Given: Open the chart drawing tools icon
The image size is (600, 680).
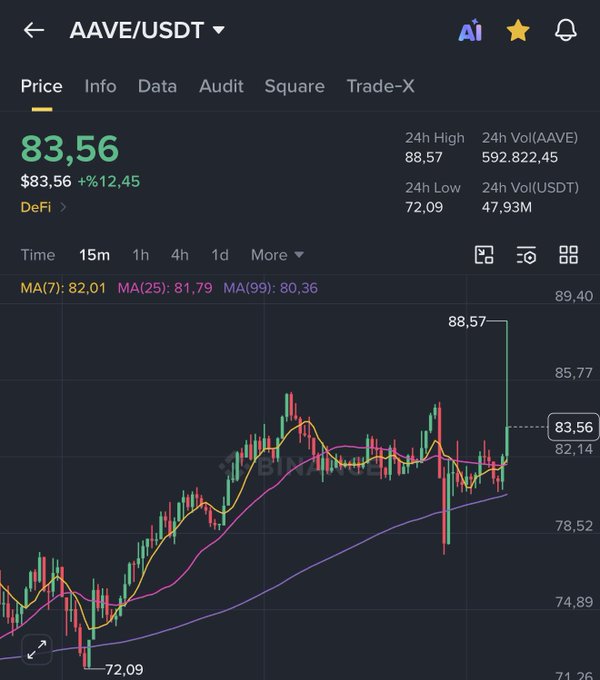Looking at the screenshot, I should point(484,255).
